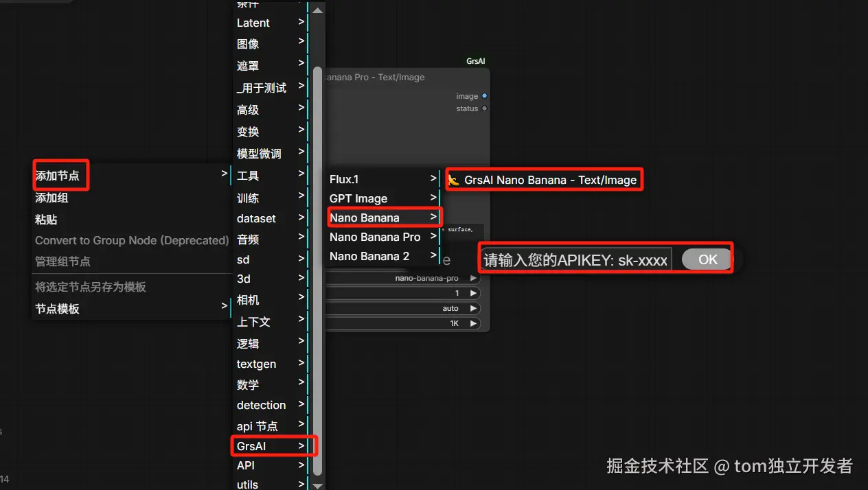868x490 pixels.
Task: Open the 节点模板 submenu
Action: [130, 309]
